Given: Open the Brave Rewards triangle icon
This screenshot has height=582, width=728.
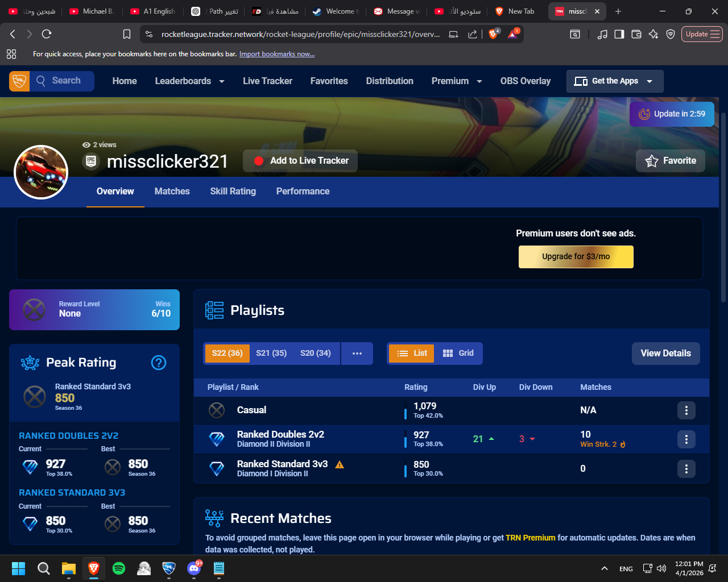Looking at the screenshot, I should point(513,34).
